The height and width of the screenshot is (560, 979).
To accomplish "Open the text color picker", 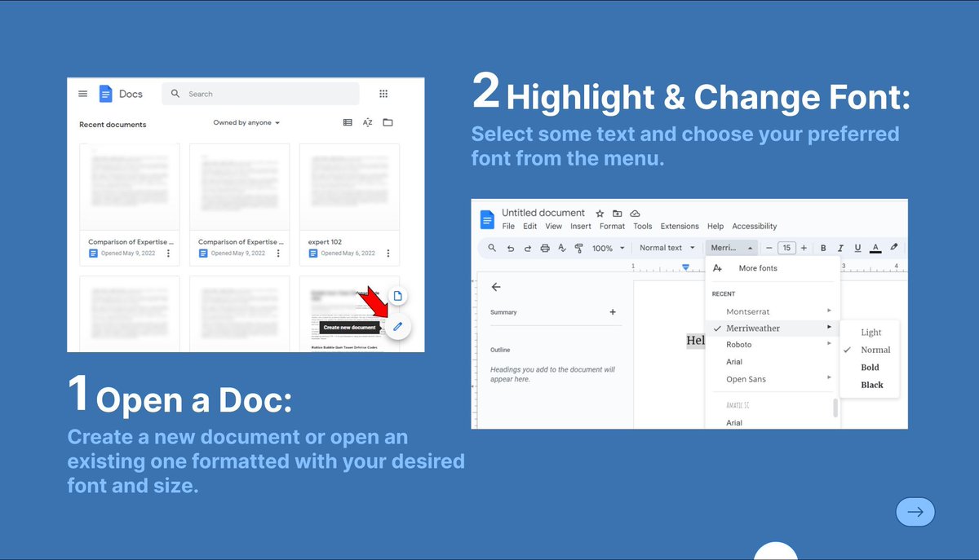I will [875, 248].
